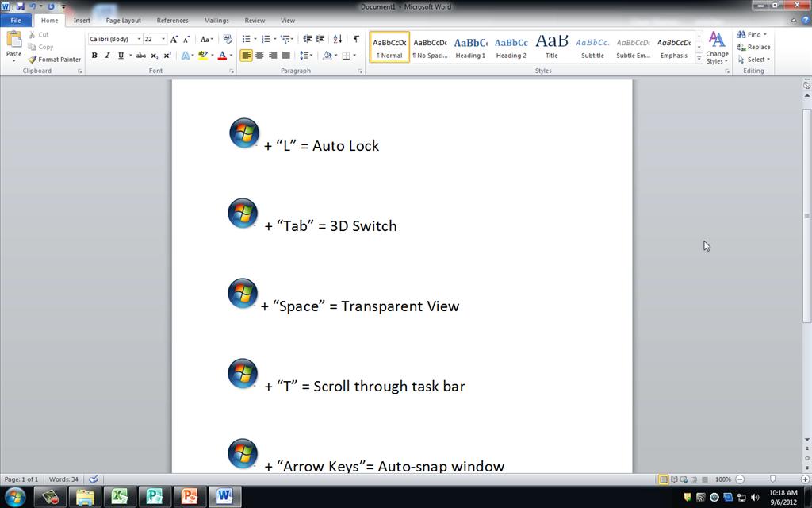The width and height of the screenshot is (812, 508).
Task: Insert a bulleted list
Action: 247,39
